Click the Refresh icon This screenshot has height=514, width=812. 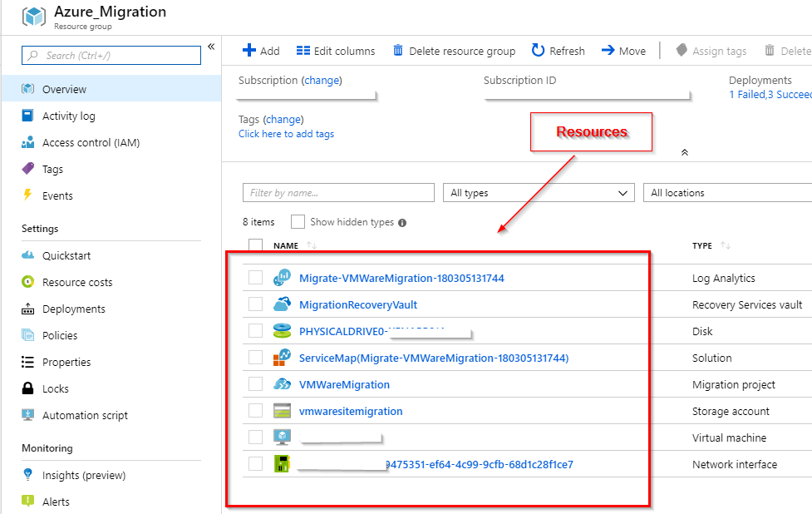click(x=539, y=51)
